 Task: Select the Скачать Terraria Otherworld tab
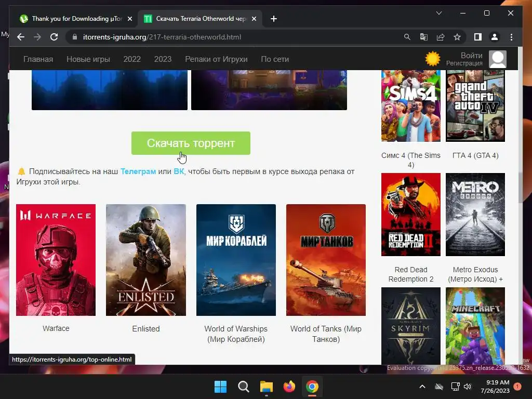[201, 19]
